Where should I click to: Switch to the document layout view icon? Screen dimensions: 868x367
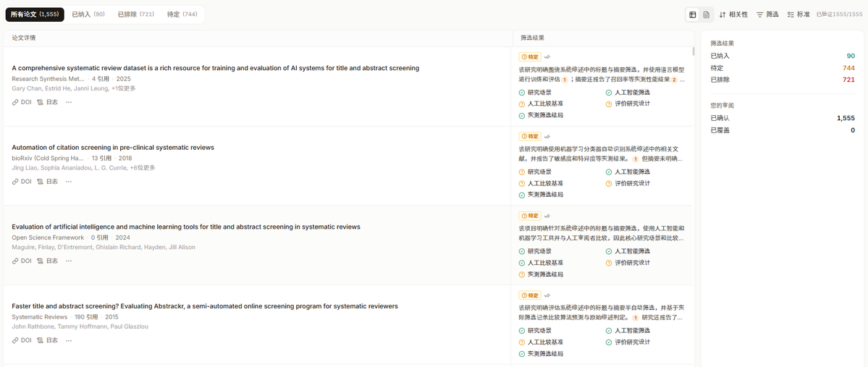[x=707, y=15]
